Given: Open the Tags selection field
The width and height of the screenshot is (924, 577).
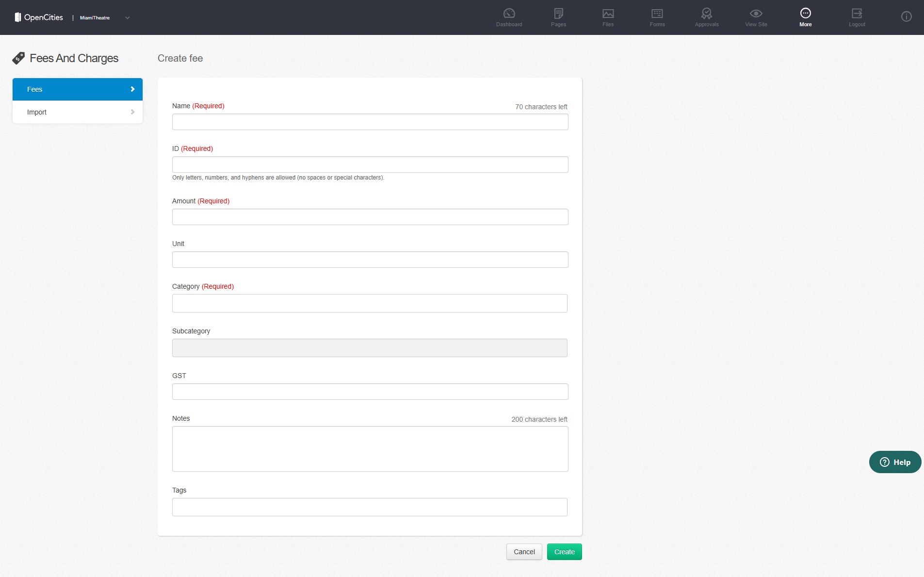Looking at the screenshot, I should click(370, 507).
